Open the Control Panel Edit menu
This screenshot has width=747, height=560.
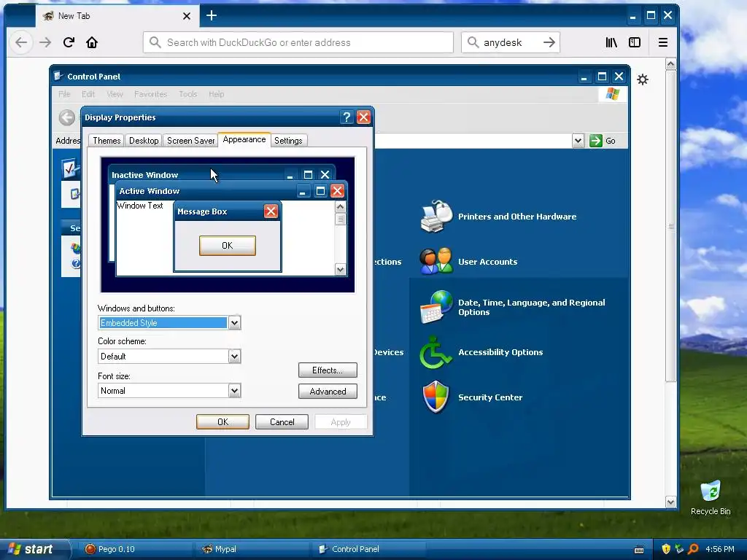(88, 94)
